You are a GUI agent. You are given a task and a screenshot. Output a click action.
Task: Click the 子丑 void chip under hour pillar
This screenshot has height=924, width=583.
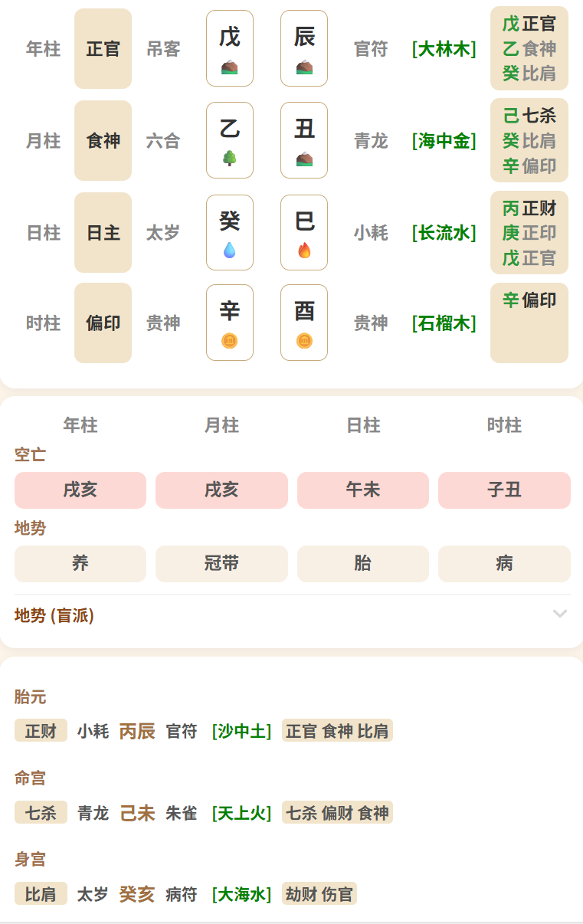[x=504, y=490]
